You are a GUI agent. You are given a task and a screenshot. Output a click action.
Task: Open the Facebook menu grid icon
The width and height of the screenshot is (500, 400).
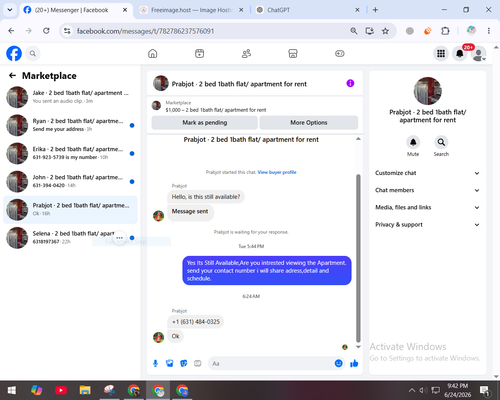point(441,54)
